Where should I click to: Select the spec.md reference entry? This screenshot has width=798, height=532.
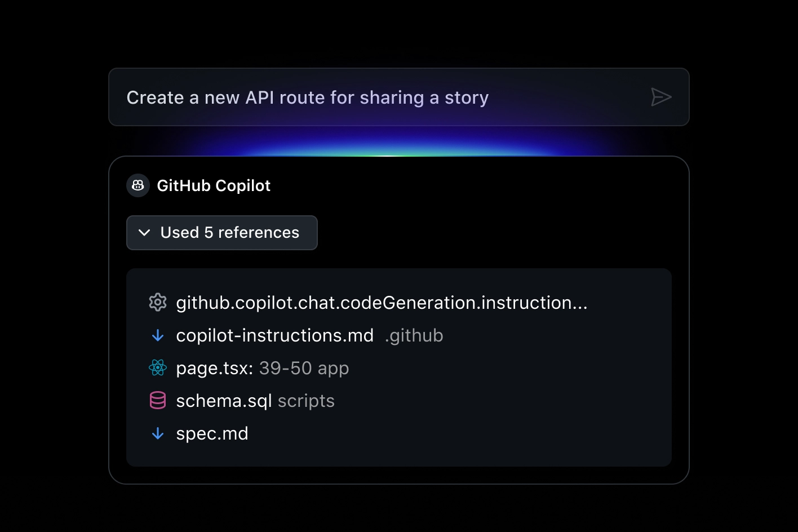click(x=212, y=433)
